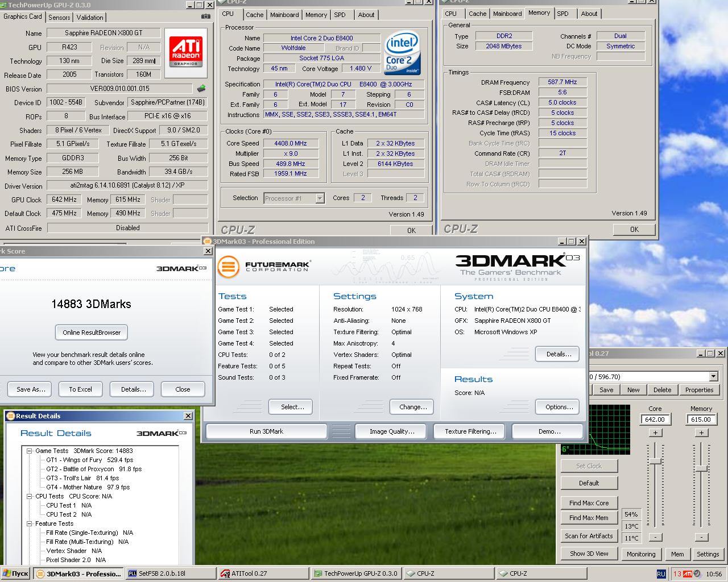Click Show 3D View in ATITool
Screen dimensions: 728x582
tap(589, 554)
